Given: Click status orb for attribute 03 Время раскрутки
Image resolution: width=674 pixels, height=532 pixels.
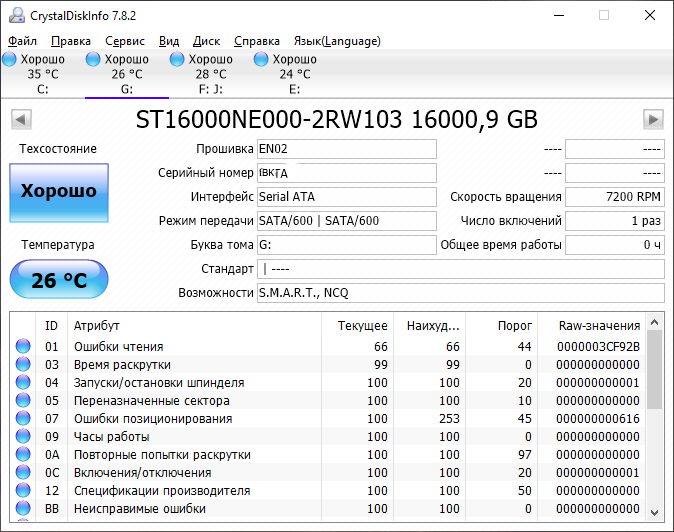Looking at the screenshot, I should (23, 364).
